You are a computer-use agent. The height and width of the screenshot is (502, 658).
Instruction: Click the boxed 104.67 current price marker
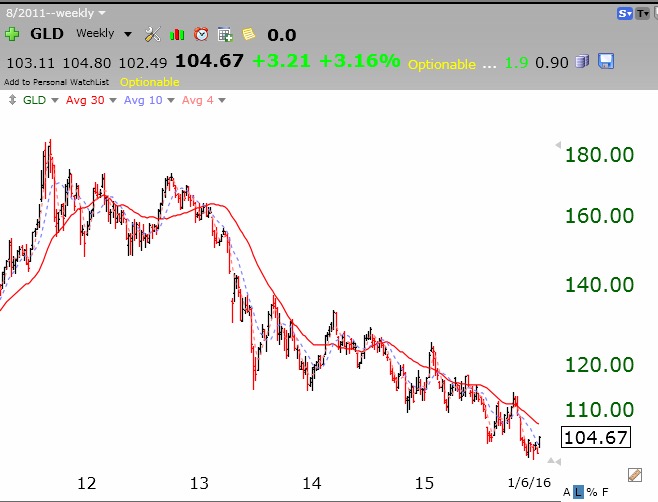[x=596, y=438]
